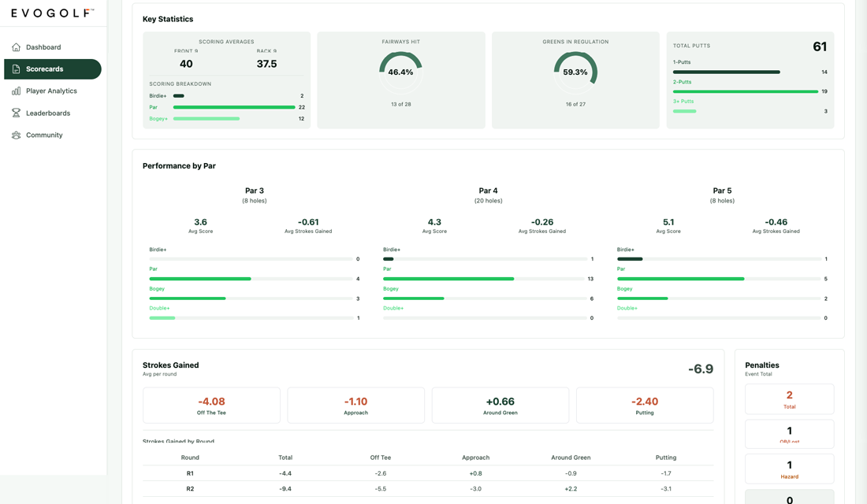Click the Par 4 Bogey bar showing 6
Viewport: 867px width, 504px height.
(485, 298)
